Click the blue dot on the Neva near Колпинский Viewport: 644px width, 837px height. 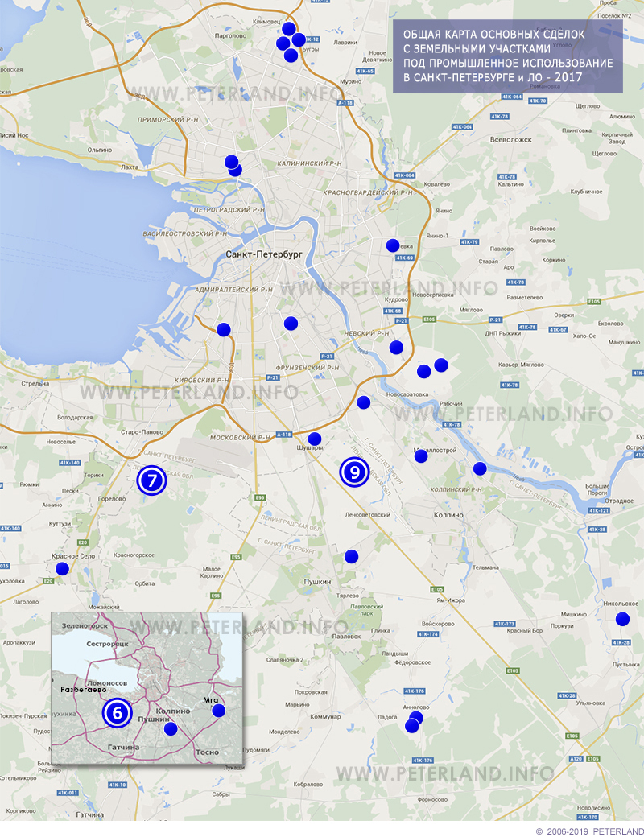coord(480,468)
